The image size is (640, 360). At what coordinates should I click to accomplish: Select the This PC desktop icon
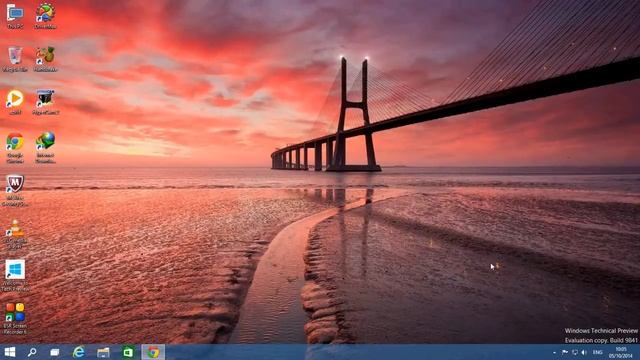point(15,16)
